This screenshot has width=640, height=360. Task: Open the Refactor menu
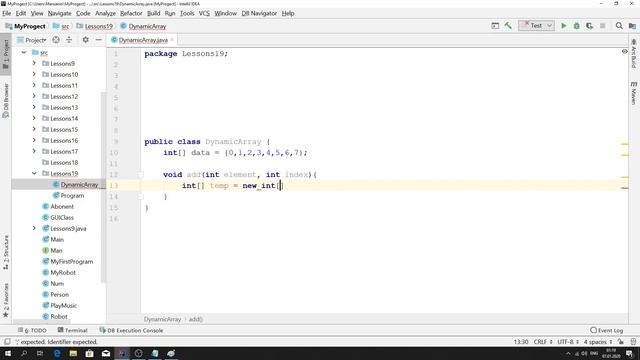[131, 13]
